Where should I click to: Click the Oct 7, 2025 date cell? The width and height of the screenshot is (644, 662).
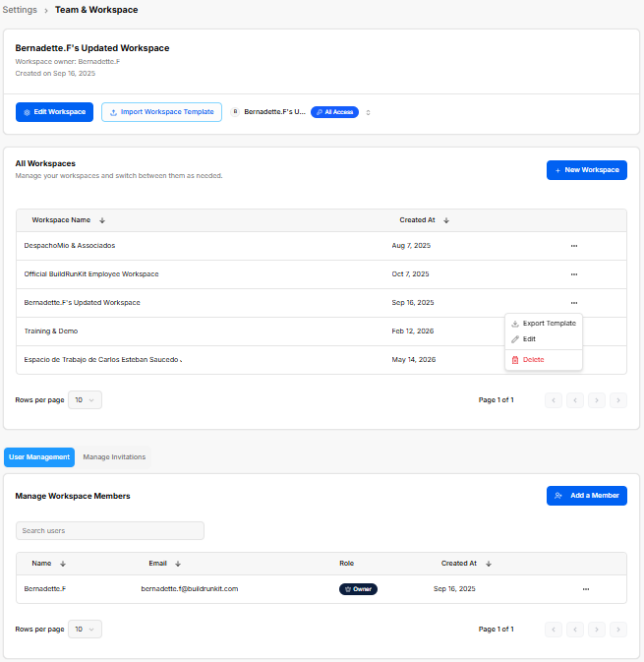(x=410, y=274)
